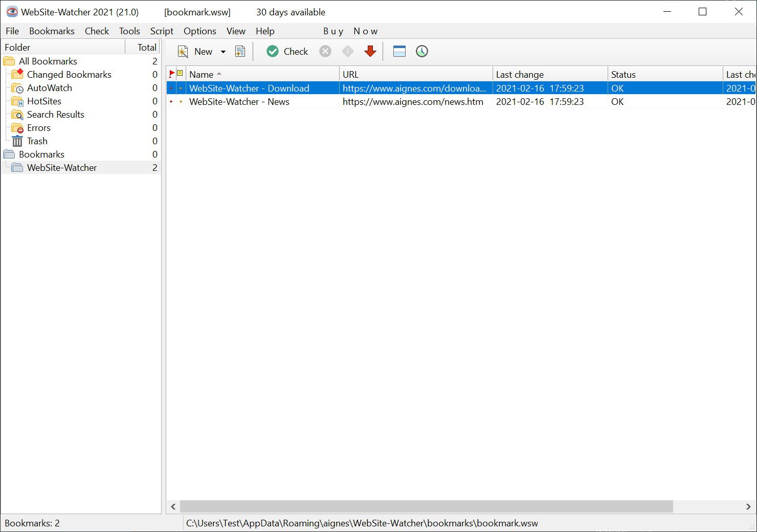Click the horizontal scrollbar thumb
This screenshot has width=757, height=532.
coord(427,506)
